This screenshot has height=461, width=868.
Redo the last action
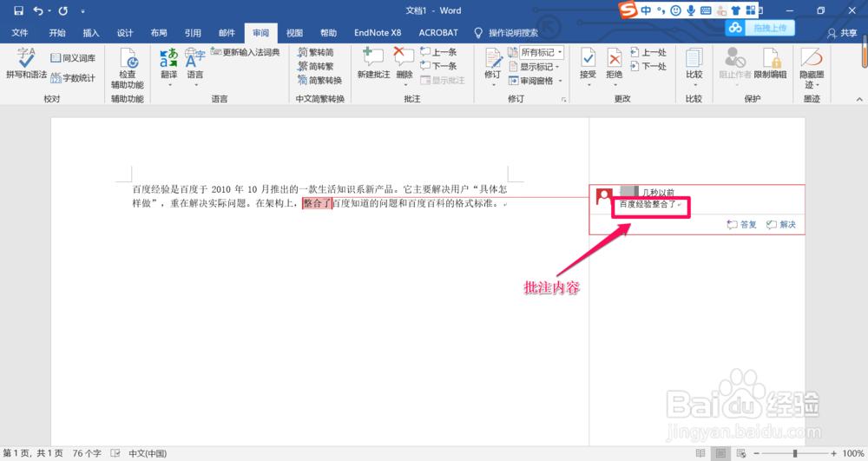click(x=63, y=10)
